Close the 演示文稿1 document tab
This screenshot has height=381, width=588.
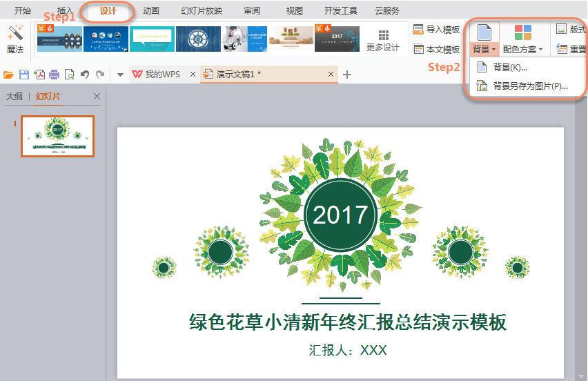[x=331, y=75]
